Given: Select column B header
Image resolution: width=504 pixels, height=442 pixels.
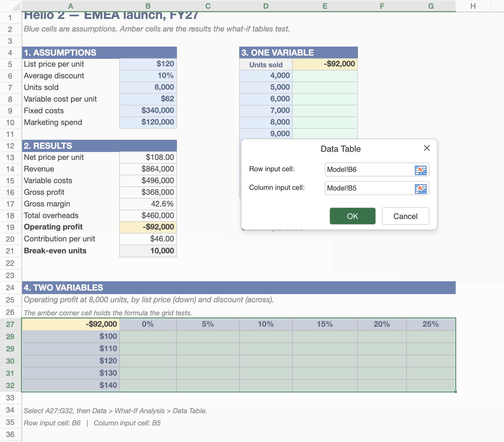Looking at the screenshot, I should click(148, 6).
